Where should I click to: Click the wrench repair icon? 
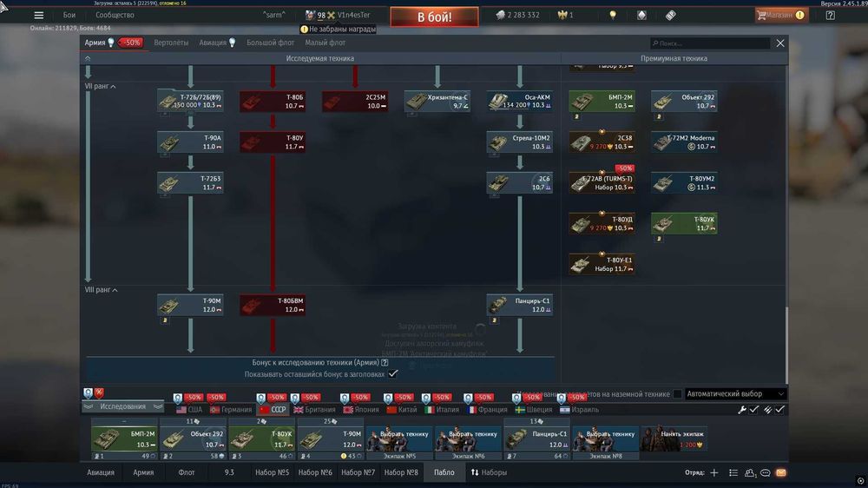tap(742, 410)
